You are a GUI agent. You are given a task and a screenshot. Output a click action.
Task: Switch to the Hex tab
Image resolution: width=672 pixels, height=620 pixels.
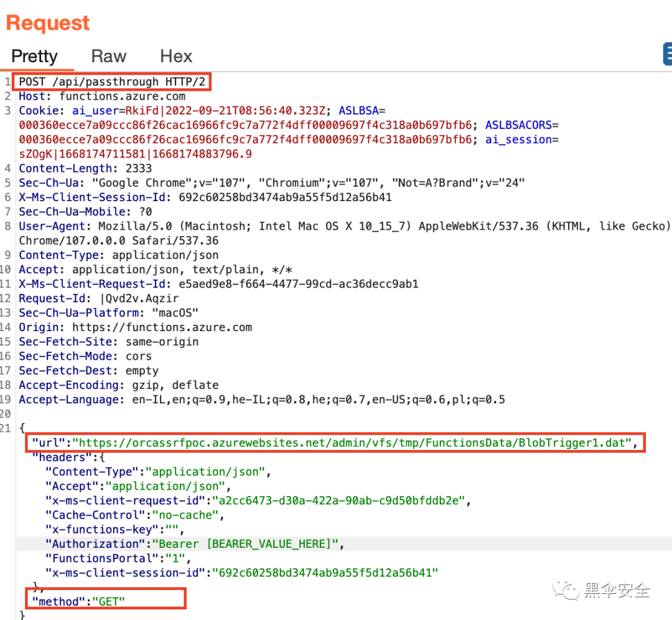pos(176,57)
